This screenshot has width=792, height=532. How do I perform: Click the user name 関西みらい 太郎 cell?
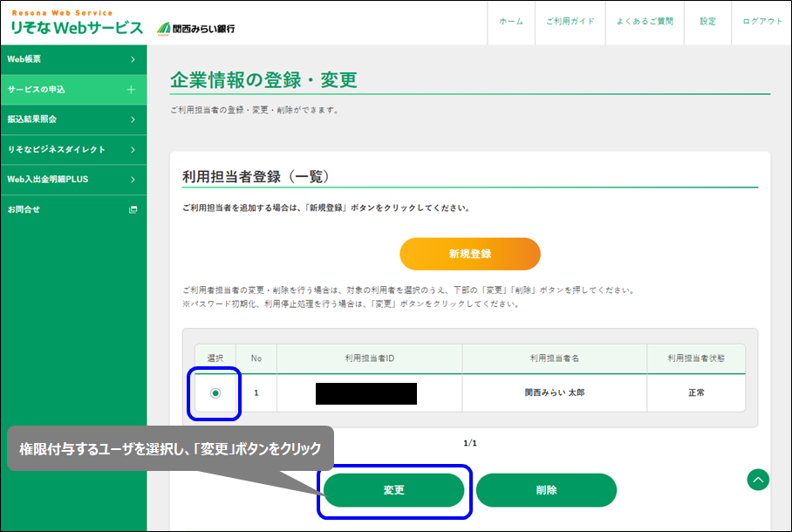coord(555,393)
